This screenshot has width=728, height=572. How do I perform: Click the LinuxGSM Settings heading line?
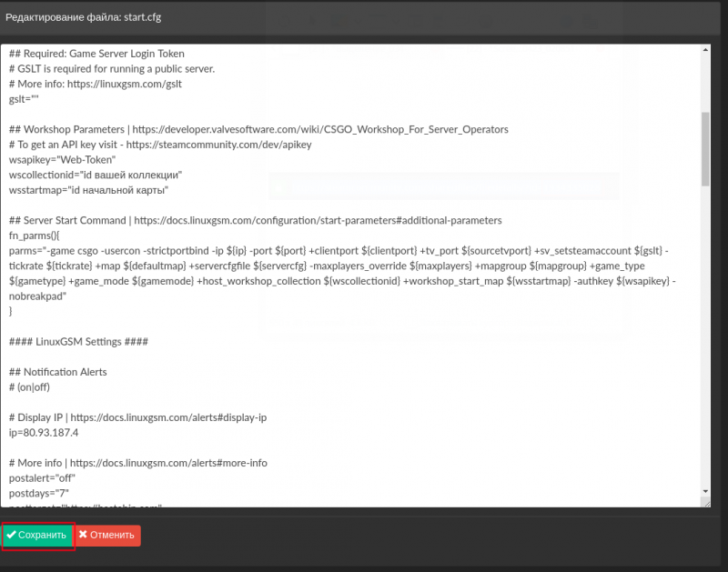pyautogui.click(x=78, y=342)
